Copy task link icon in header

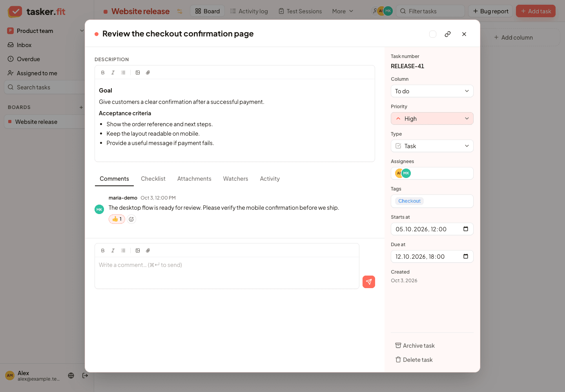[448, 34]
